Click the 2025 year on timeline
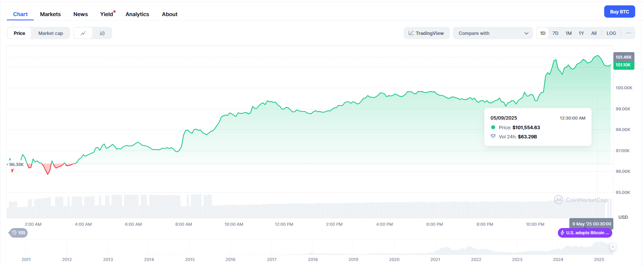 599,259
